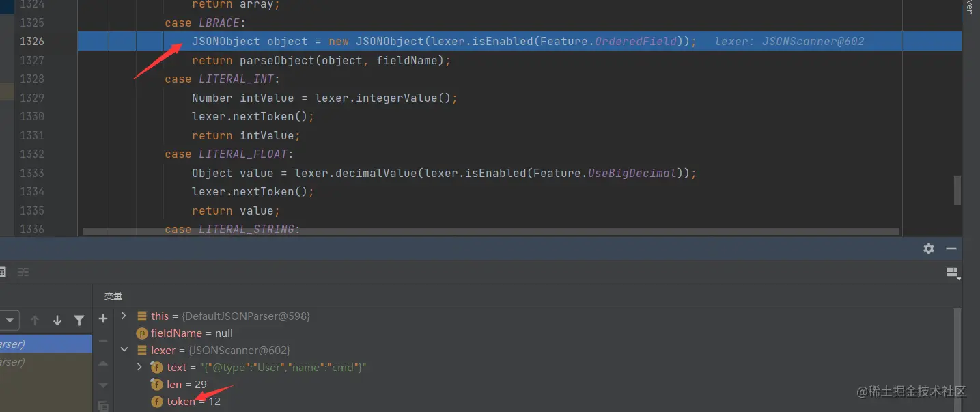Click 'LBRACE' case label
The width and height of the screenshot is (980, 412).
[219, 23]
